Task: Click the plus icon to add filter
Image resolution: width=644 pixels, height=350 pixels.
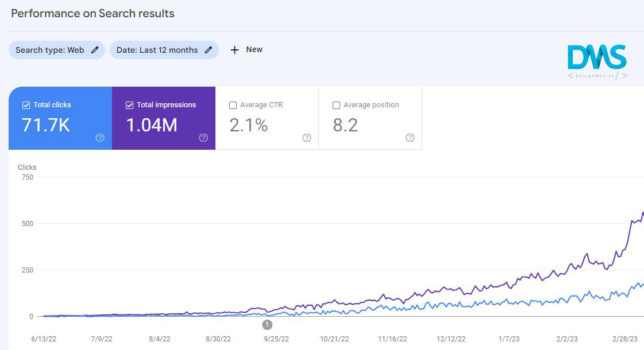Action: click(234, 50)
